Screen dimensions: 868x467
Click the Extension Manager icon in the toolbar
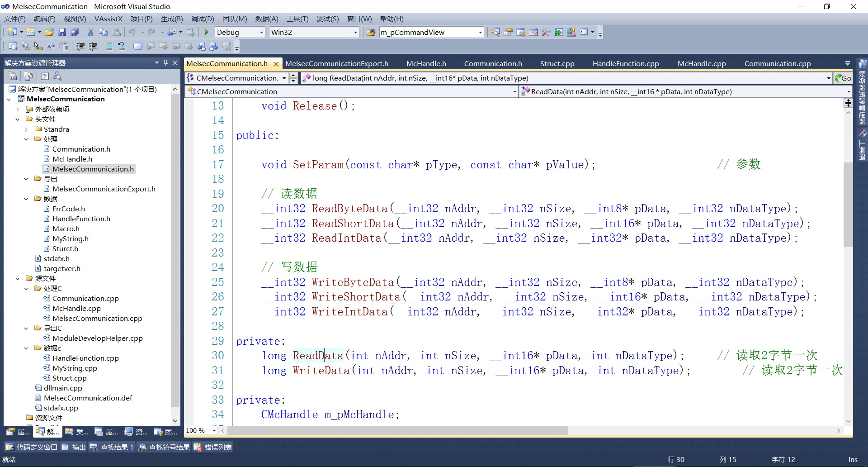coord(571,32)
